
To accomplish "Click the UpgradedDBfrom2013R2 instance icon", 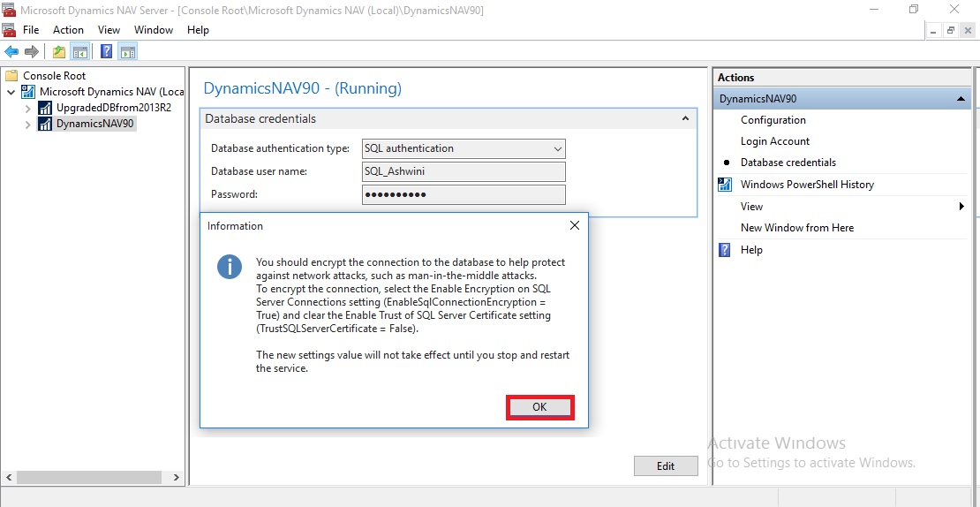I will click(45, 108).
